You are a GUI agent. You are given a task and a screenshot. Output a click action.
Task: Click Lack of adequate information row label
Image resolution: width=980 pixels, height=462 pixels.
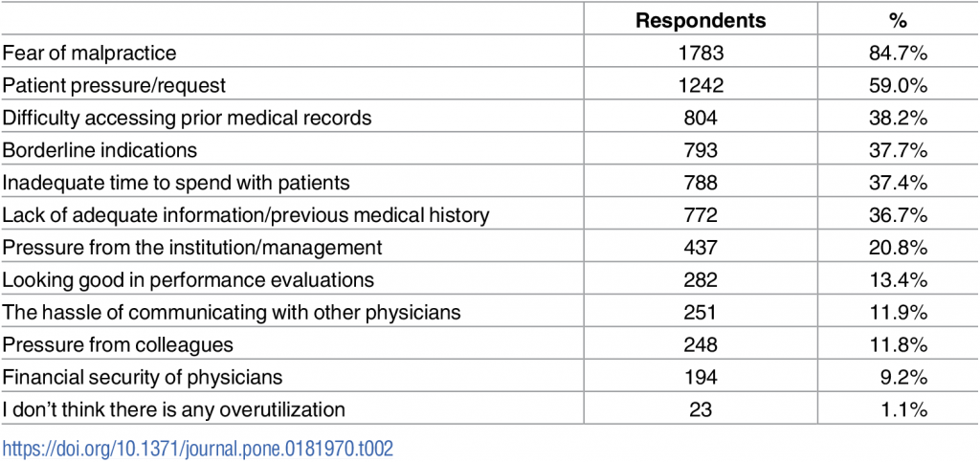click(245, 215)
